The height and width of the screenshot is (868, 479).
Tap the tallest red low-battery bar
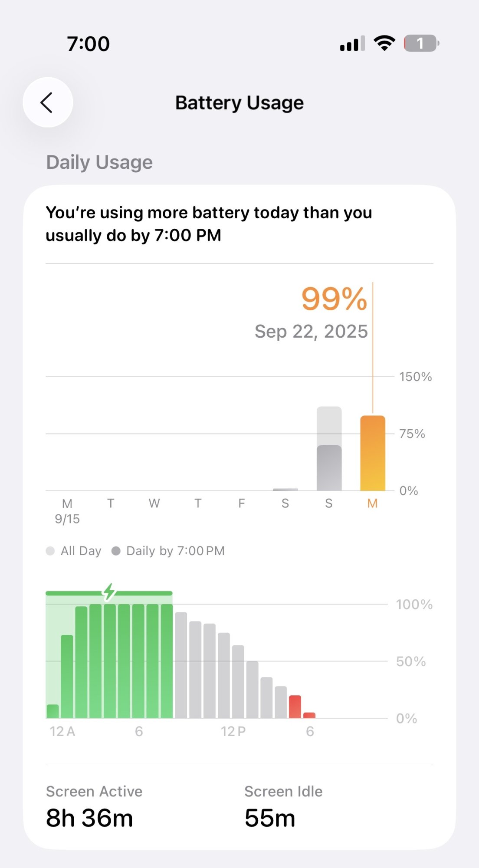click(295, 707)
